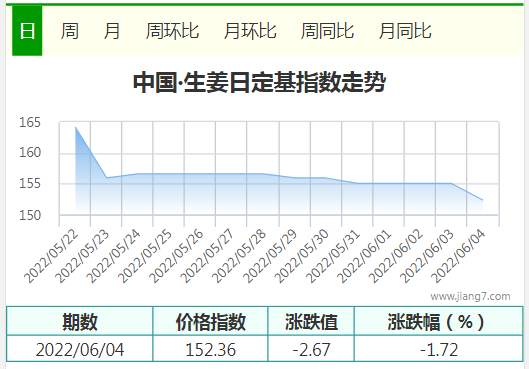Click the www.jiang7.com credit text
This screenshot has width=529, height=369.
pyautogui.click(x=470, y=296)
